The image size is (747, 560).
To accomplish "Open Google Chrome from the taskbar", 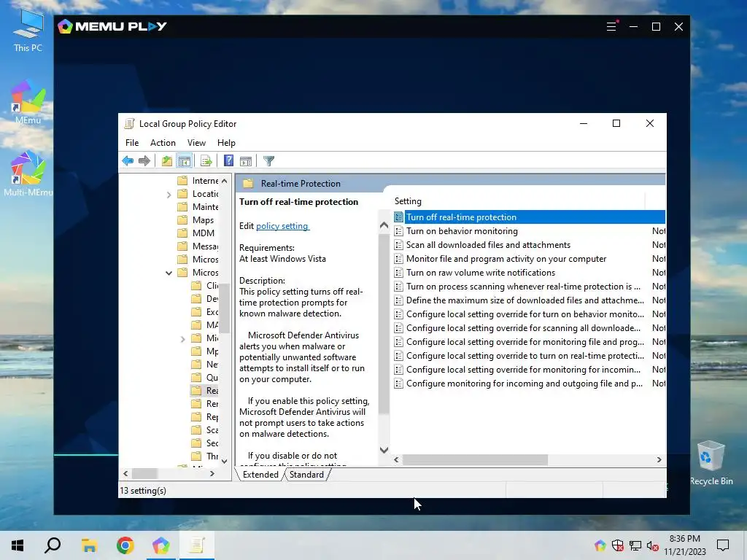I will (125, 545).
